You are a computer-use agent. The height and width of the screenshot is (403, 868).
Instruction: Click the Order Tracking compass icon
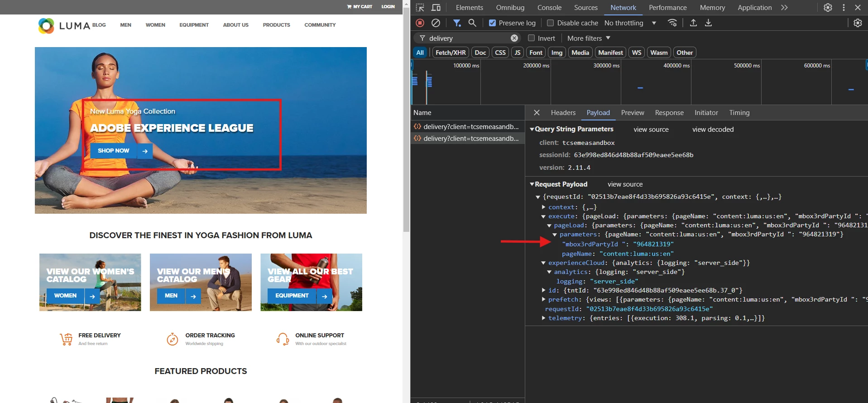click(173, 339)
